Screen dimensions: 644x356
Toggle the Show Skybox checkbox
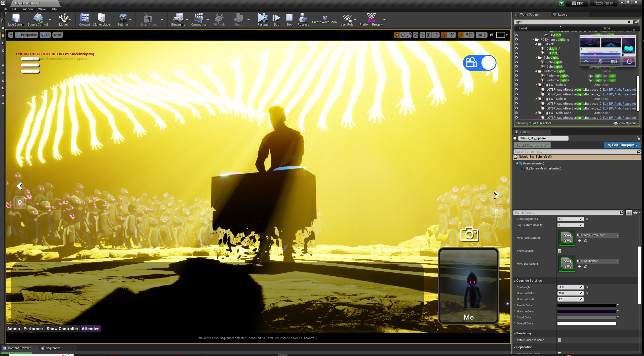(x=559, y=251)
